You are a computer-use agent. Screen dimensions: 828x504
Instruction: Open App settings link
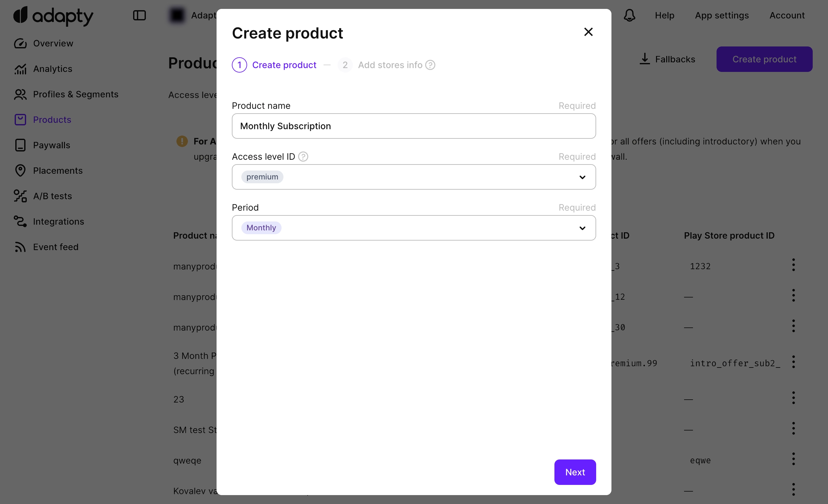pyautogui.click(x=722, y=16)
